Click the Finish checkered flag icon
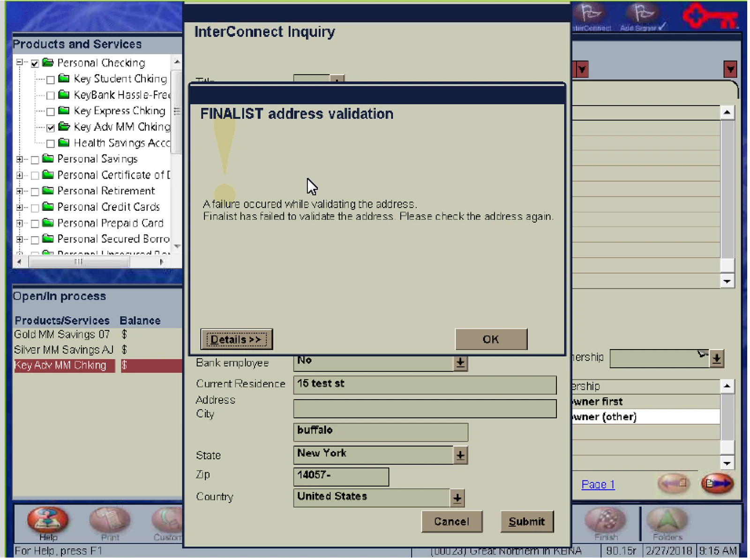The height and width of the screenshot is (560, 750). 606,520
